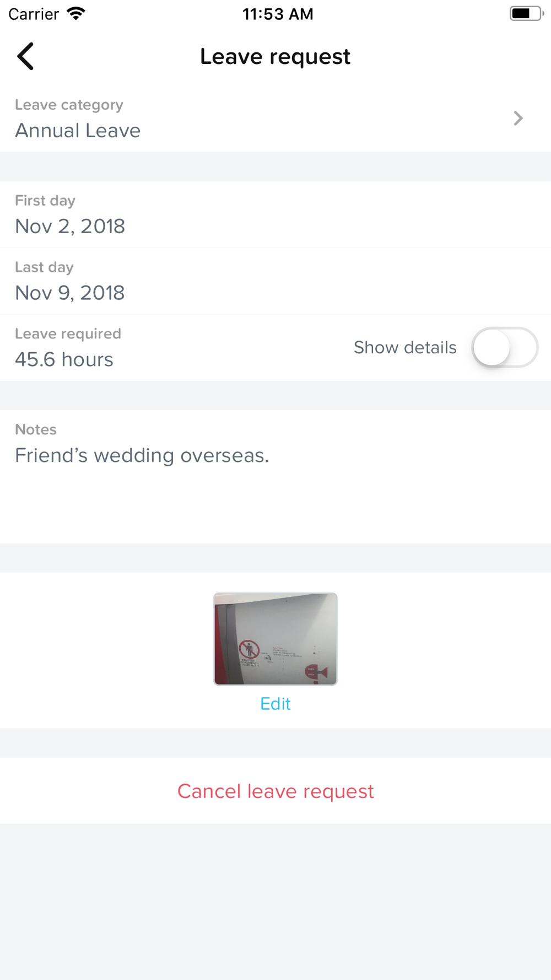Tap the back arrow icon
The width and height of the screenshot is (551, 980).
tap(25, 56)
